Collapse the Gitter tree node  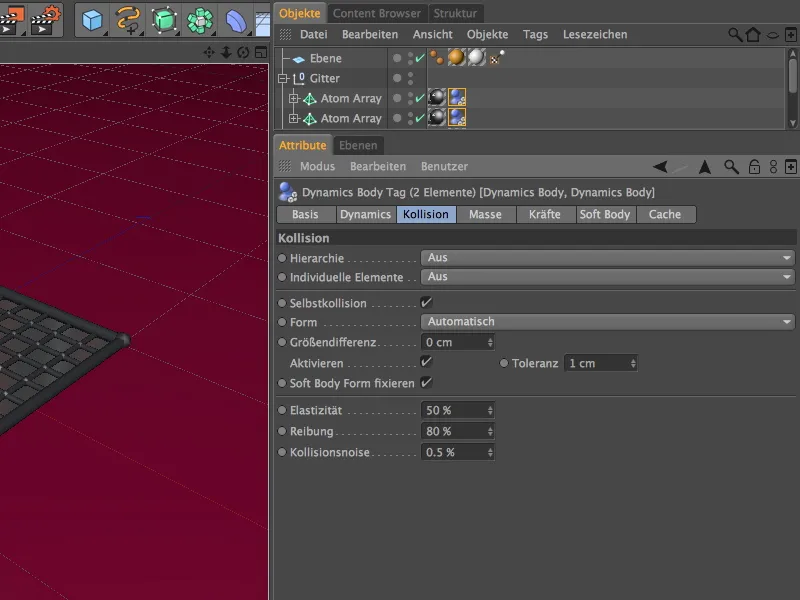[x=282, y=79]
